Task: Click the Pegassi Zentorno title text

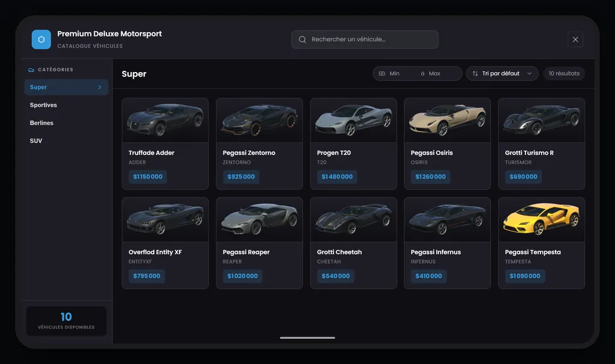Action: point(249,153)
